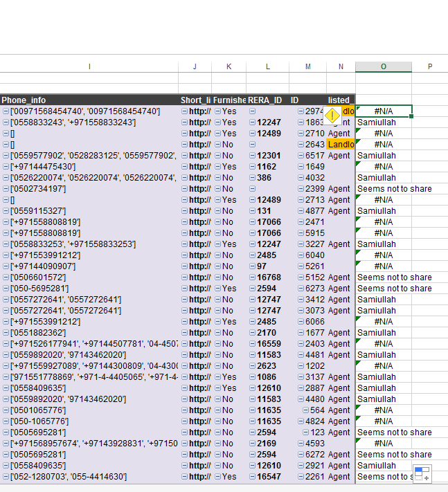Collapse the group for phone ['0558833243', '+971558833243']
Viewport: 448px width, 492px height.
6,122
